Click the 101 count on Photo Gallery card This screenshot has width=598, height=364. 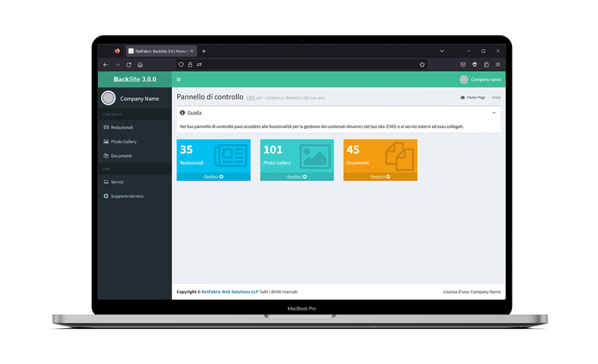point(273,149)
